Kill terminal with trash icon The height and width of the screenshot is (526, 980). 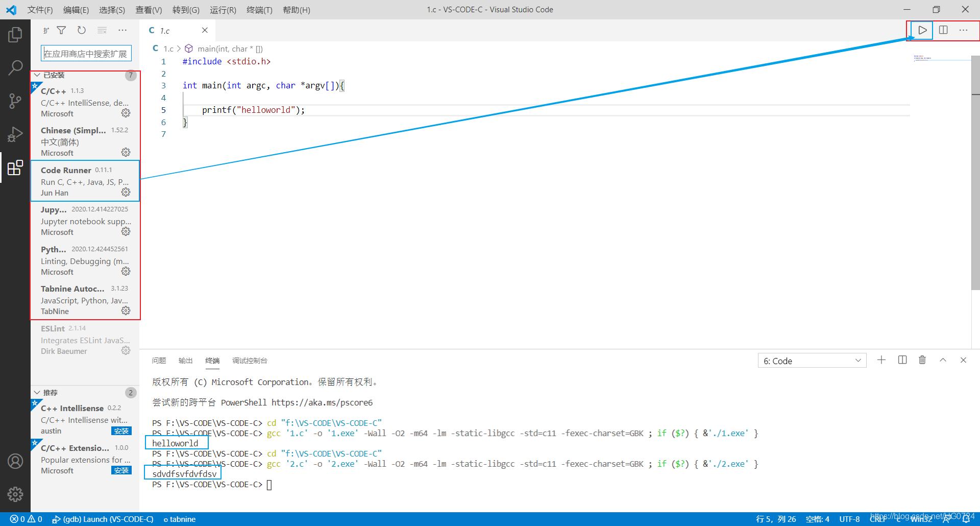(922, 360)
